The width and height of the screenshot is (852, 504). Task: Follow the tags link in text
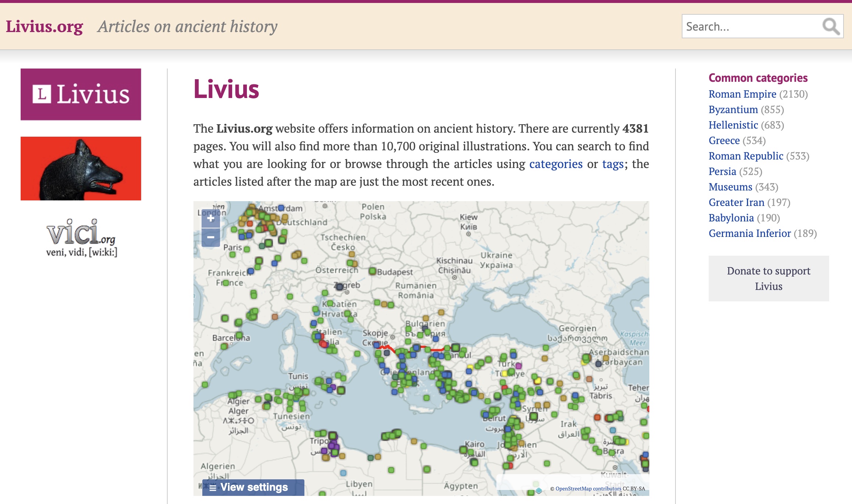613,164
